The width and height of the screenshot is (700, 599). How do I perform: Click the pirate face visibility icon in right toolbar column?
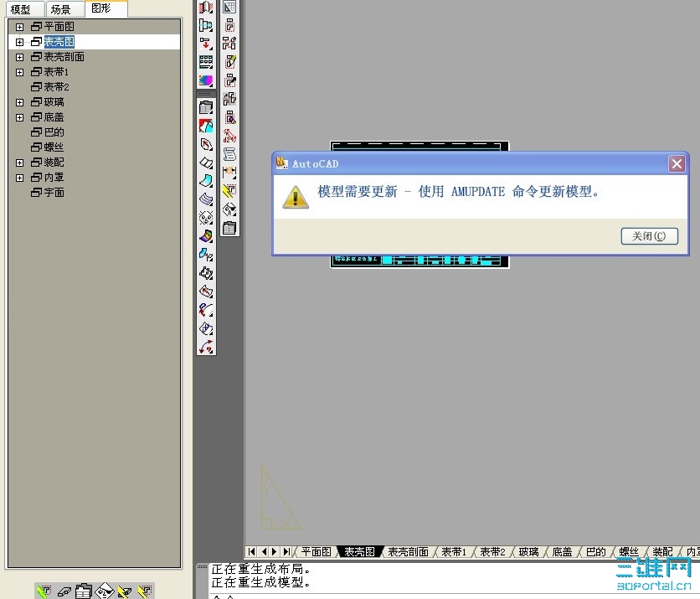pos(229,209)
